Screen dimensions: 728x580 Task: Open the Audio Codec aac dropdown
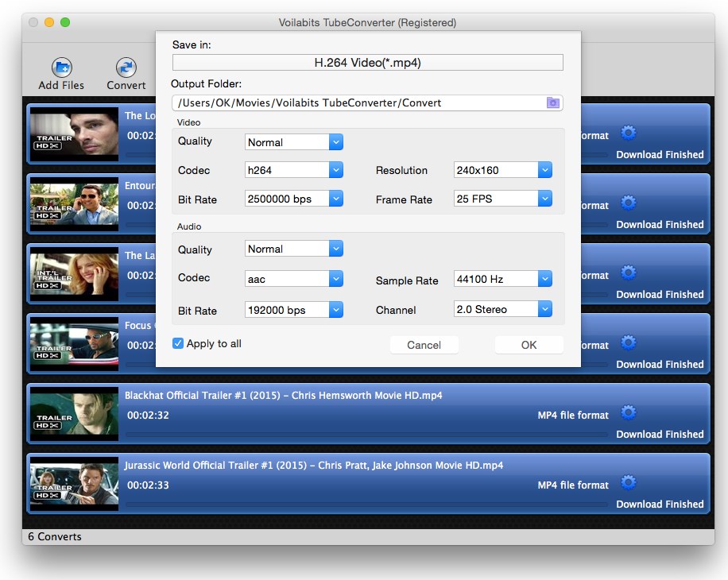coord(294,279)
